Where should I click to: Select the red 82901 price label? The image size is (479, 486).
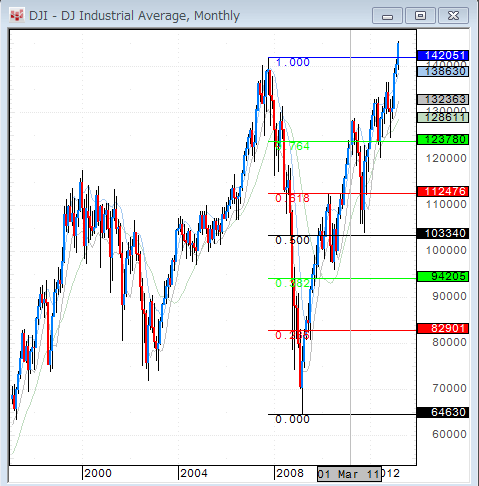coord(443,328)
